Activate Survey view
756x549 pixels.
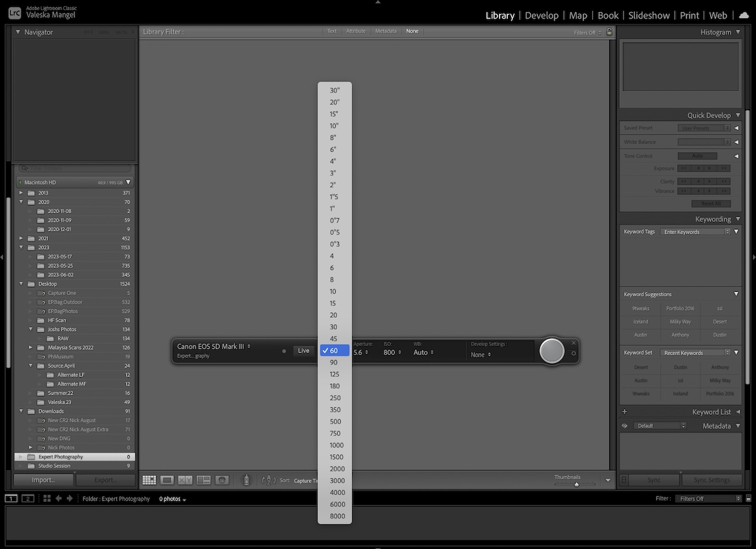(203, 480)
